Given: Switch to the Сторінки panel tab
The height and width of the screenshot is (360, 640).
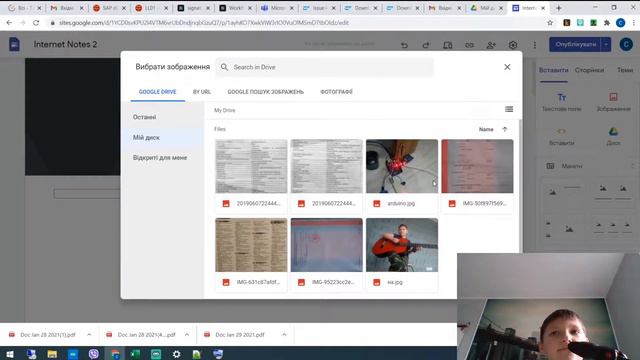Looking at the screenshot, I should (x=589, y=70).
